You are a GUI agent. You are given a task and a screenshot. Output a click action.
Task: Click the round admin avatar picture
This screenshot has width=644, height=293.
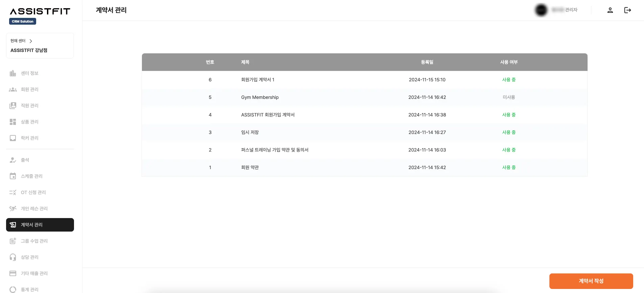(541, 10)
